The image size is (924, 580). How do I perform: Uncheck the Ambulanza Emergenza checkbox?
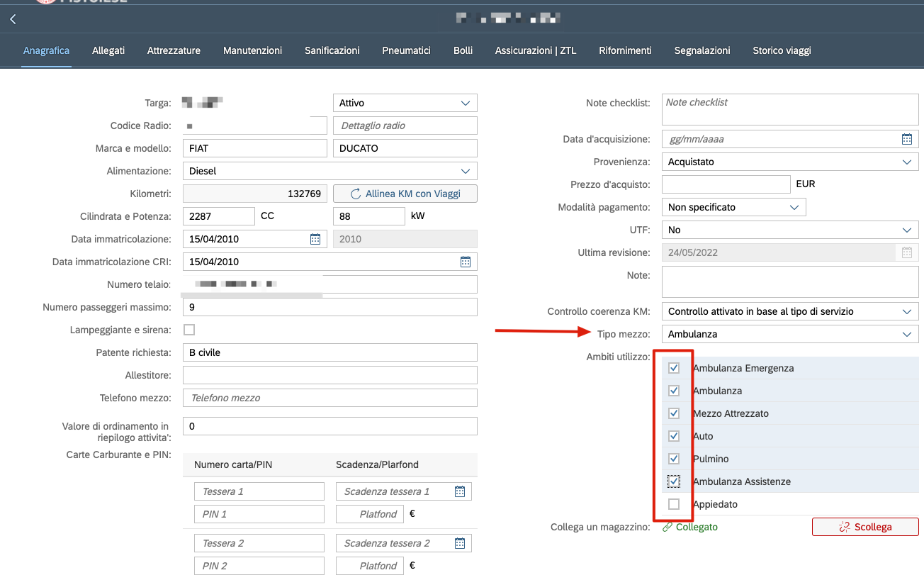point(674,368)
